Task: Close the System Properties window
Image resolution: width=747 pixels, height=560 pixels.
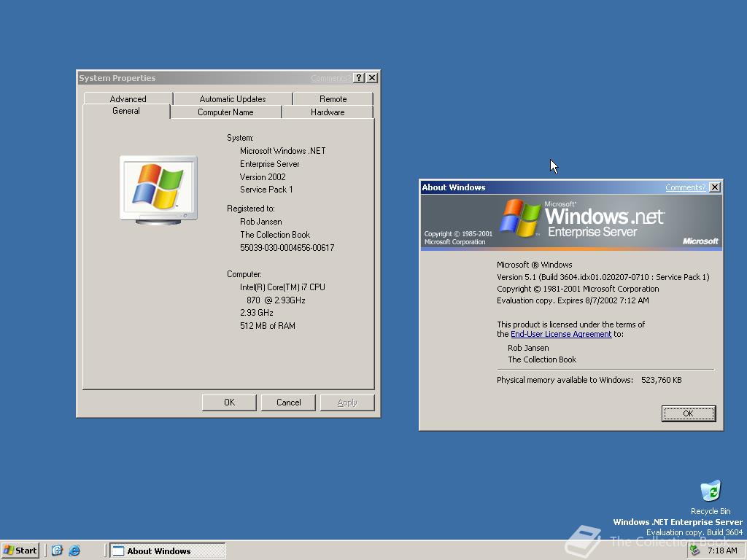Action: tap(372, 78)
